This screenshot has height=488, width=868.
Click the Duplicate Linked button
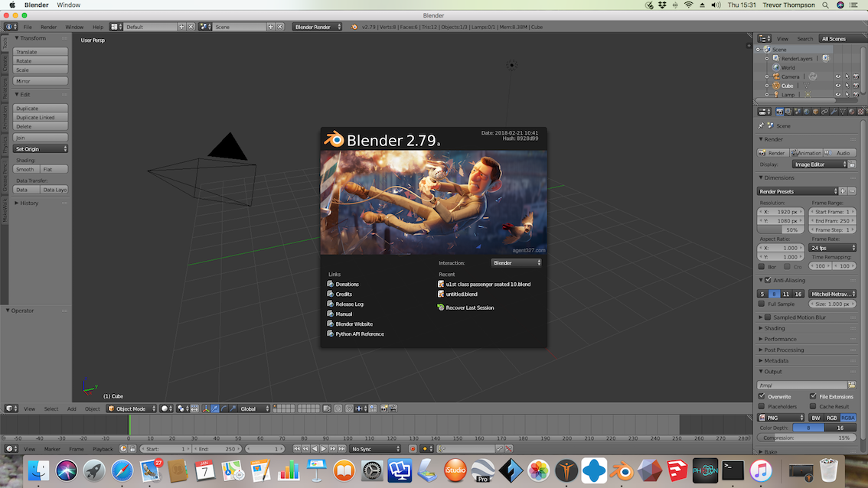pos(41,117)
